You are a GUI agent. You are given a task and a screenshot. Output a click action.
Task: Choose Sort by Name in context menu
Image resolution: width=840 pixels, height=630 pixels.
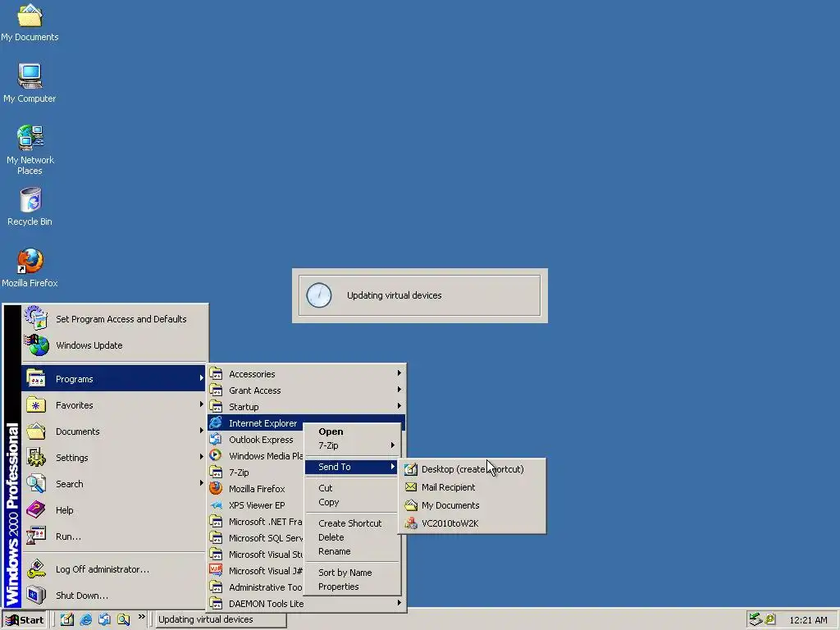click(x=352, y=572)
